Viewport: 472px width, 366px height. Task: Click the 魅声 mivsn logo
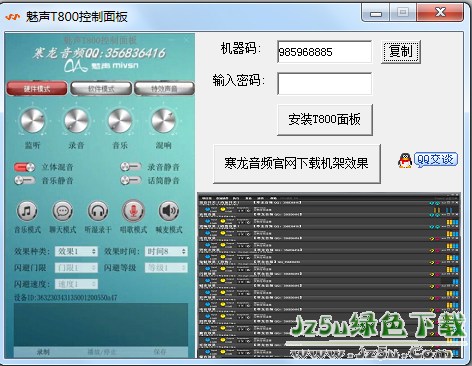tap(101, 66)
